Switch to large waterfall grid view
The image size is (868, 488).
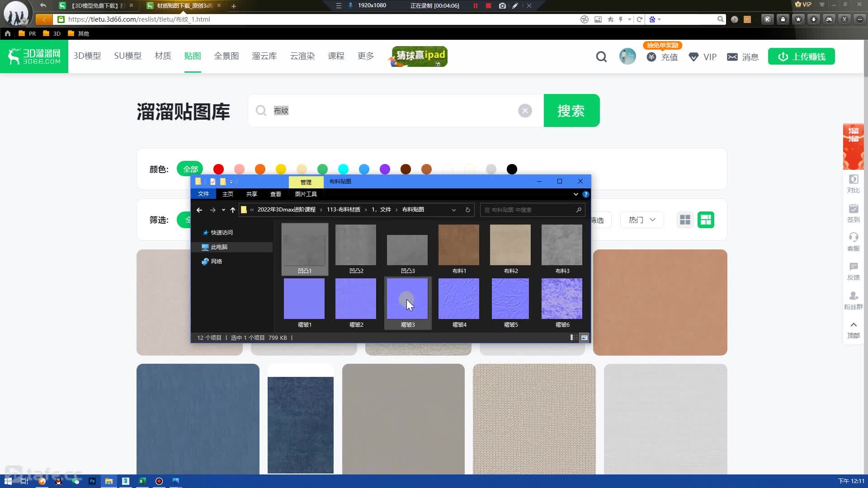[706, 220]
